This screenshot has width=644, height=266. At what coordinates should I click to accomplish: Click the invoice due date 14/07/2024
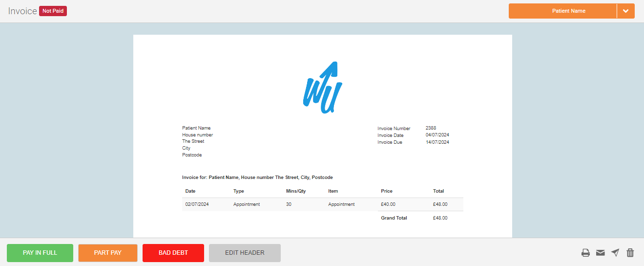[x=437, y=142]
